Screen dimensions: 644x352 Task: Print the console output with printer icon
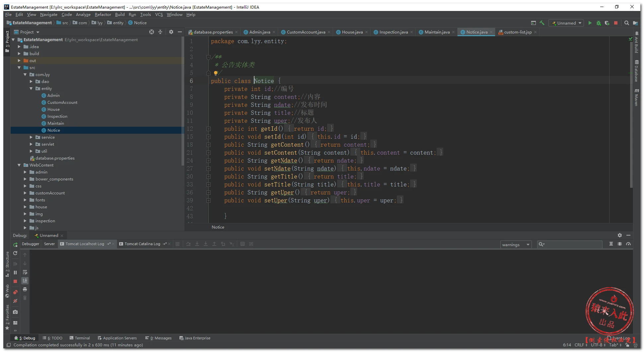click(x=25, y=289)
